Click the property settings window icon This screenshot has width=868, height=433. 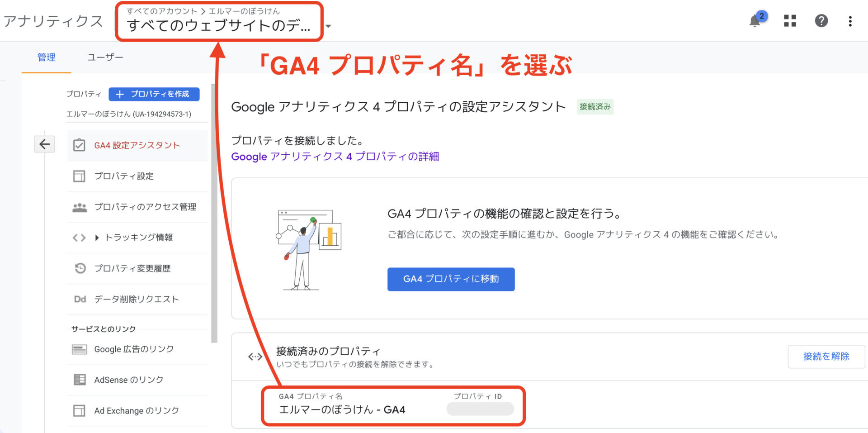pyautogui.click(x=79, y=176)
